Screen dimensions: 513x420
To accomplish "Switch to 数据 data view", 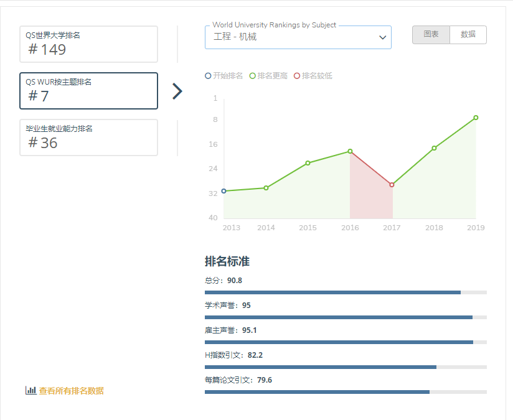I will [468, 35].
